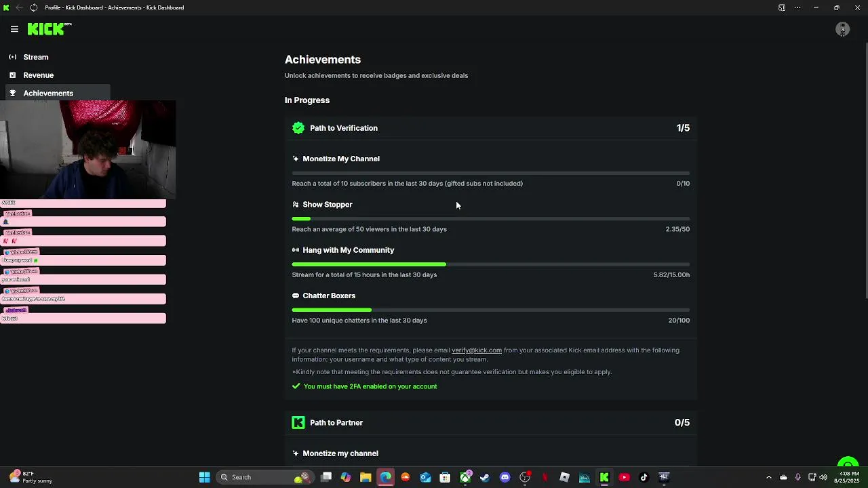Click the 0/10 subscribers value
Image resolution: width=868 pixels, height=488 pixels.
[683, 184]
